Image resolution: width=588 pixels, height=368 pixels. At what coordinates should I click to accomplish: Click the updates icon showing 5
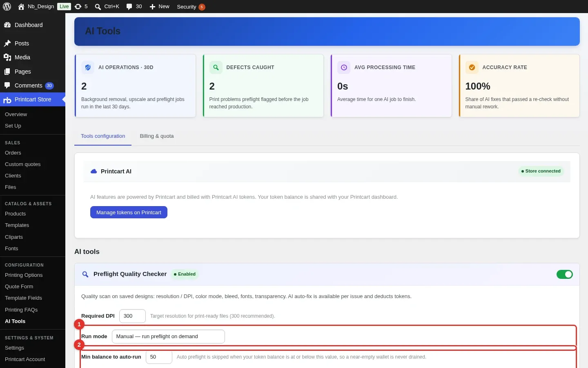pyautogui.click(x=78, y=7)
